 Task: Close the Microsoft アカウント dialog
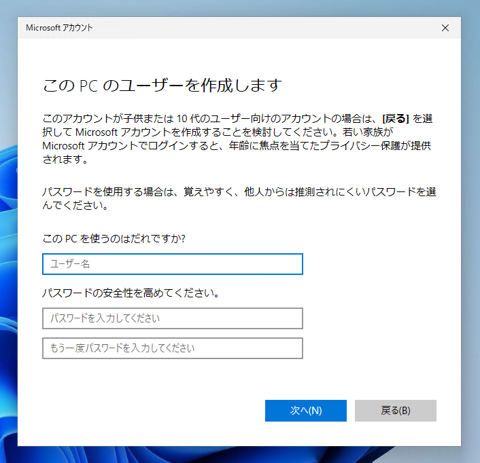pyautogui.click(x=445, y=28)
